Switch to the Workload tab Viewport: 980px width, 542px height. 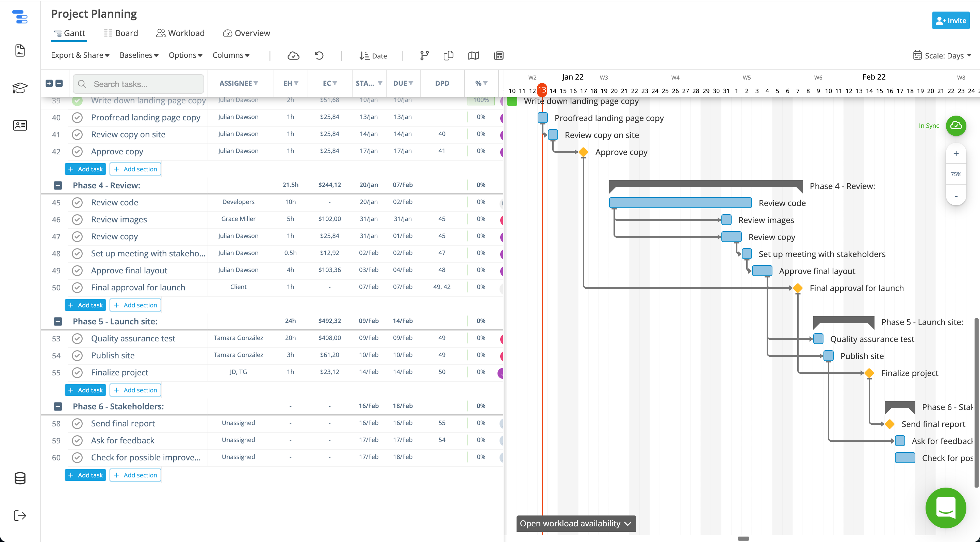pos(180,33)
